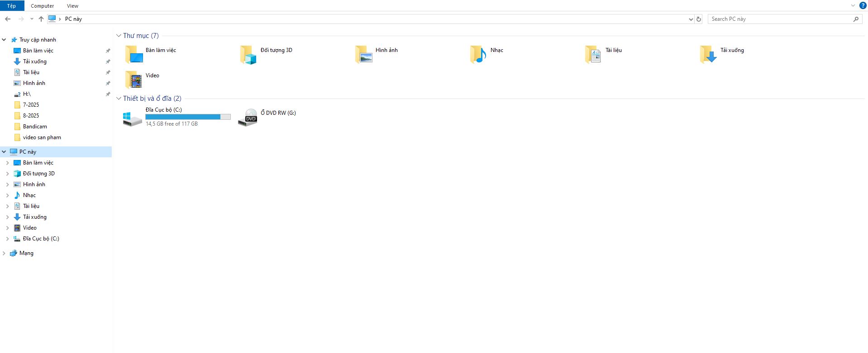The image size is (868, 353).
Task: Expand Đĩa Cục bộ (C:) in sidebar
Action: [x=7, y=239]
